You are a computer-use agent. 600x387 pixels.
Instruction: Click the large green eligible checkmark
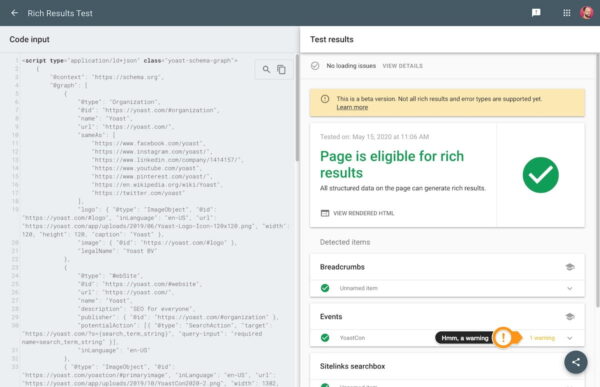point(540,175)
